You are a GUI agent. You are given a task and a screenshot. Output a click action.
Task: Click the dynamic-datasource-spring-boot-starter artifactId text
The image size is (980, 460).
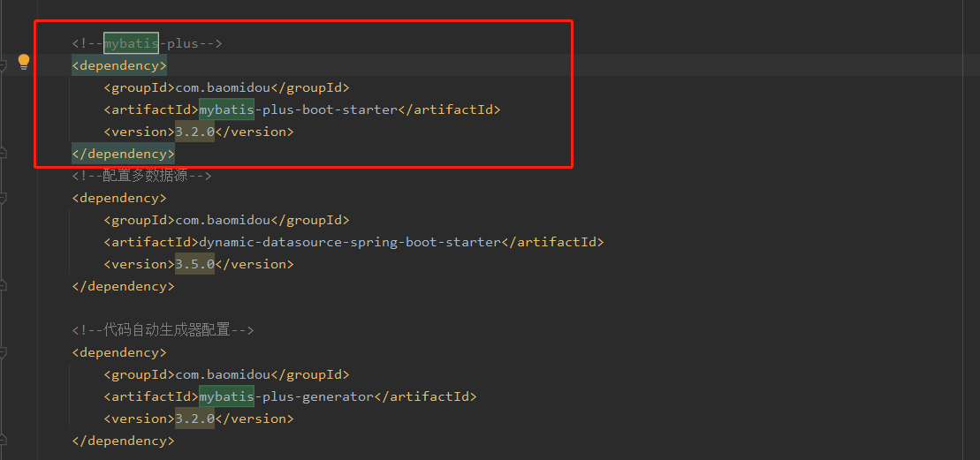(x=350, y=242)
